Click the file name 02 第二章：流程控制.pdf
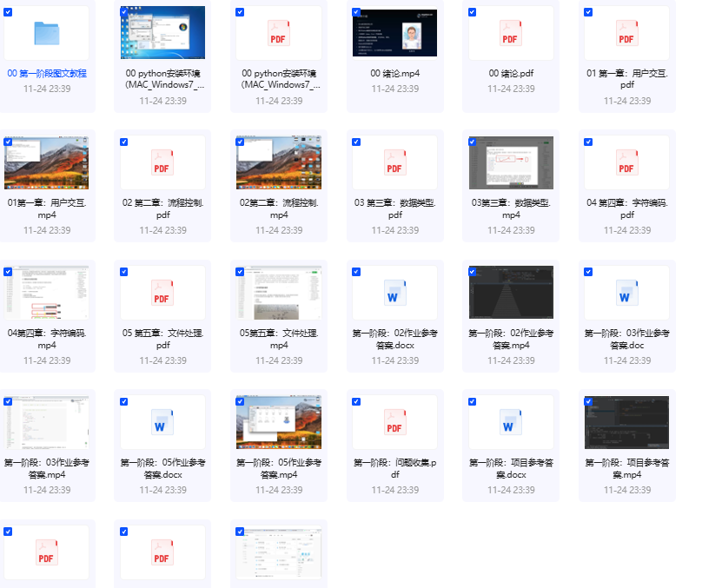Image resolution: width=702 pixels, height=588 pixels. [x=162, y=208]
